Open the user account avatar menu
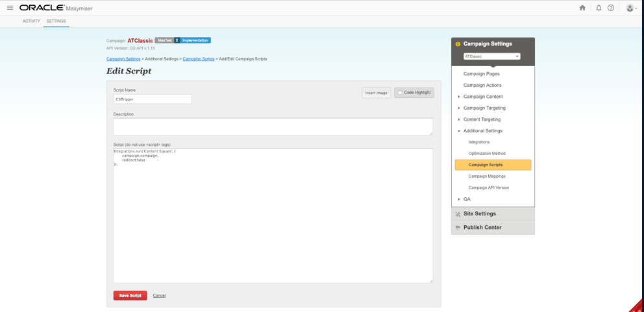The width and height of the screenshot is (644, 312). click(631, 8)
